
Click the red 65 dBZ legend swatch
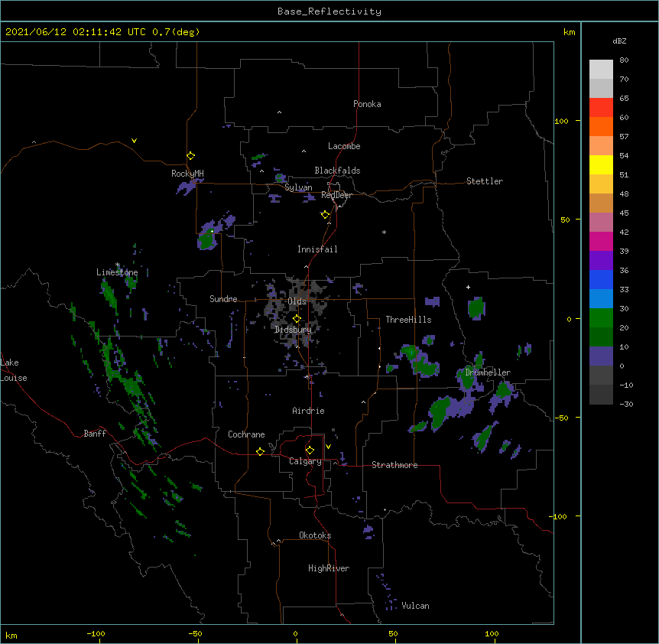(x=601, y=108)
